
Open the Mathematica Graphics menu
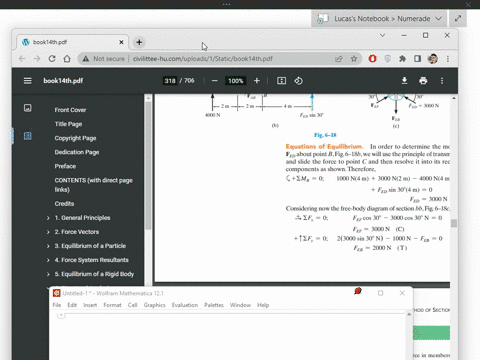coord(154,305)
